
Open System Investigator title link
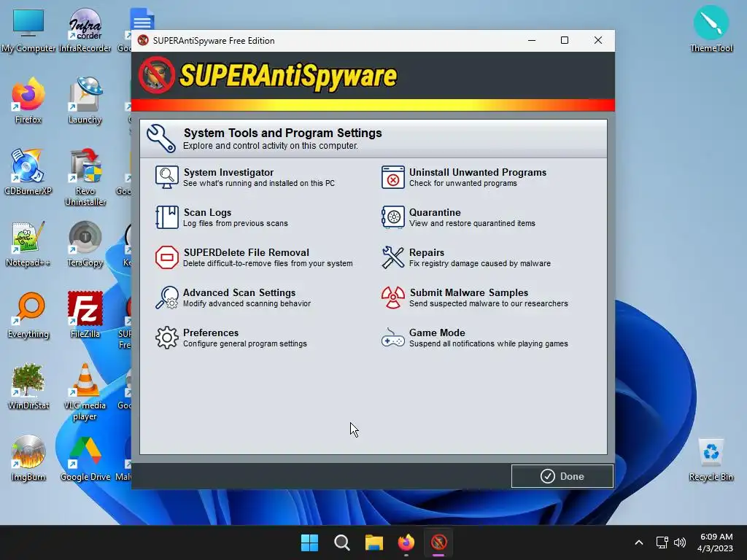(x=228, y=172)
